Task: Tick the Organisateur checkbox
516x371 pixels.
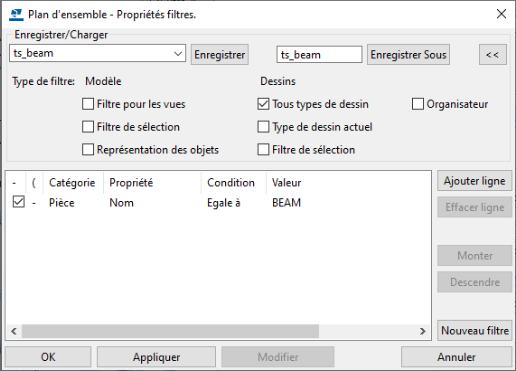Action: pos(418,104)
